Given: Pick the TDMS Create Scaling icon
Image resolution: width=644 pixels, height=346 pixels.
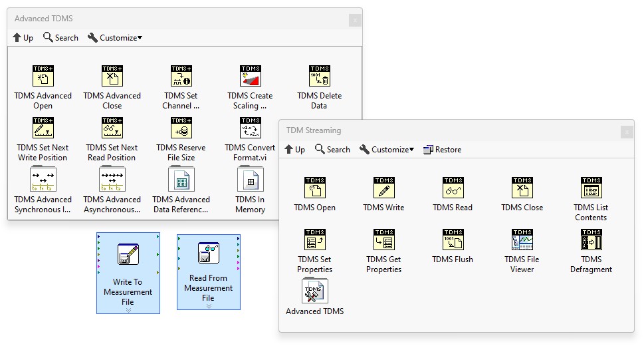Looking at the screenshot, I should 250,76.
